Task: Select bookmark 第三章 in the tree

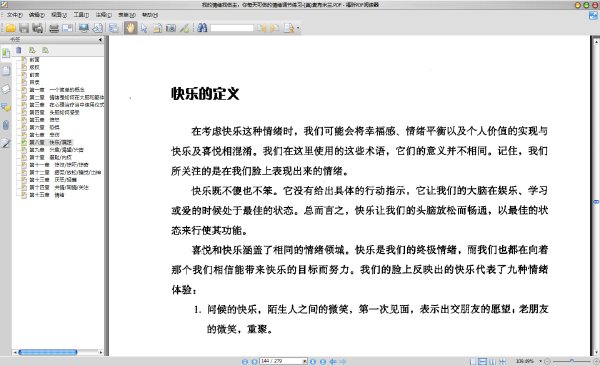Action: [66, 105]
